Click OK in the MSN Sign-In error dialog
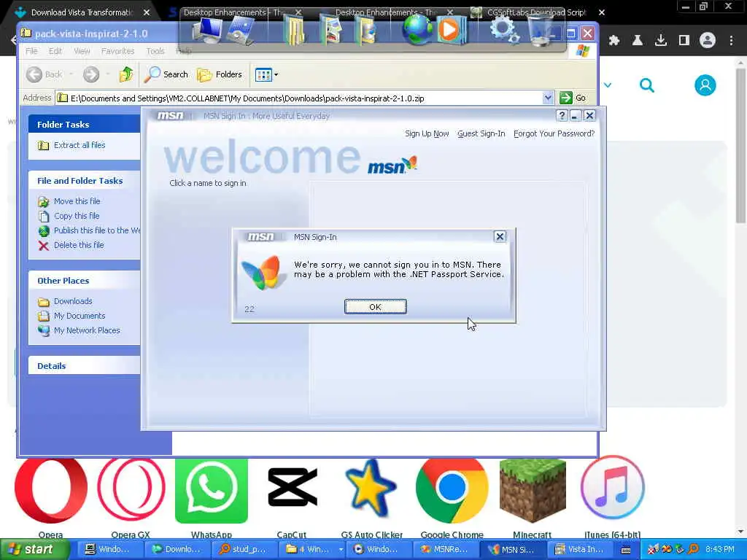 pos(376,307)
